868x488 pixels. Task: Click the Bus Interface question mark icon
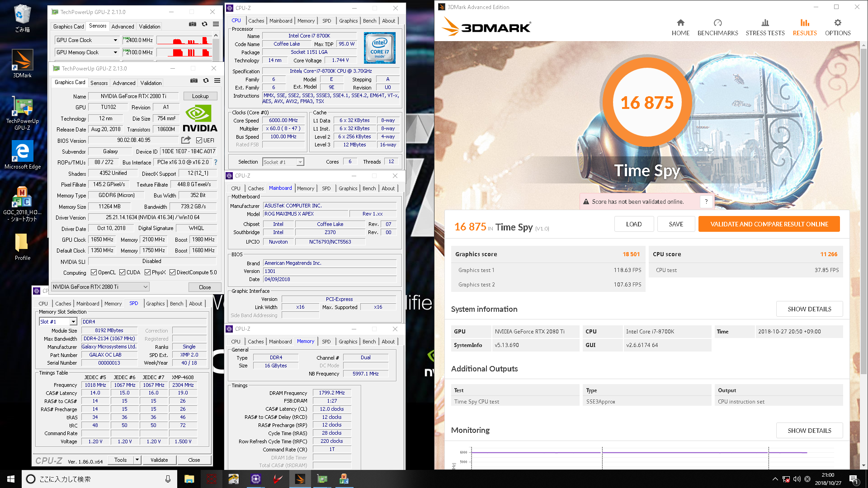216,162
